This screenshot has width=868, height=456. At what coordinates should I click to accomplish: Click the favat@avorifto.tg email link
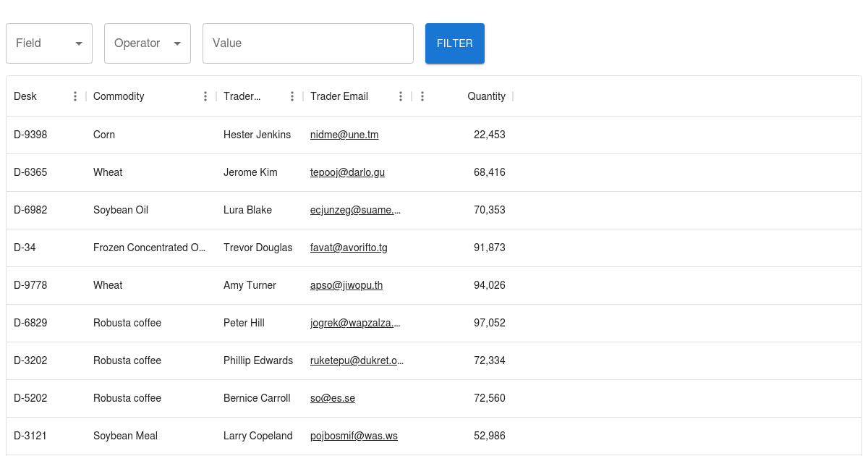[349, 248]
